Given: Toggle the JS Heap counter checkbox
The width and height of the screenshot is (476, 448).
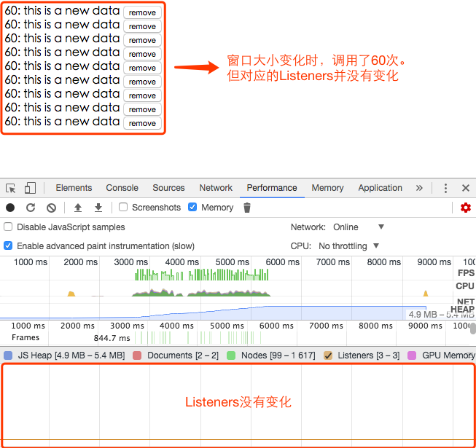Looking at the screenshot, I should pos(8,355).
